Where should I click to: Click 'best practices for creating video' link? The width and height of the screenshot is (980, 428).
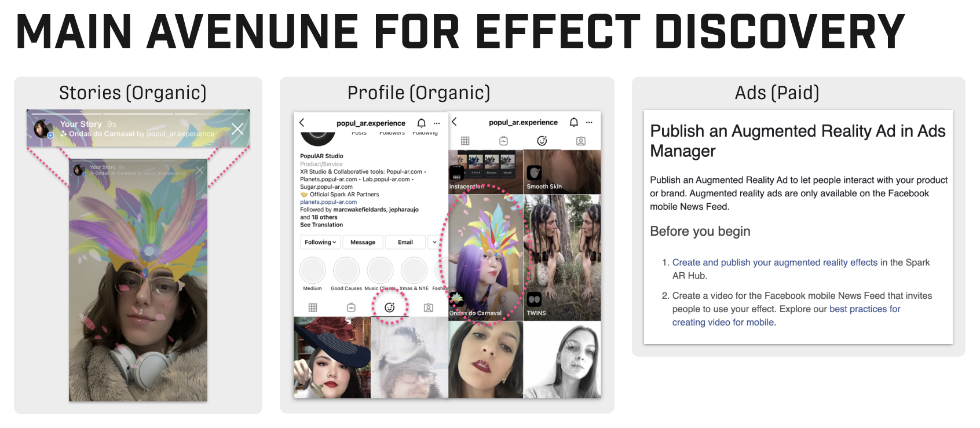pyautogui.click(x=786, y=316)
